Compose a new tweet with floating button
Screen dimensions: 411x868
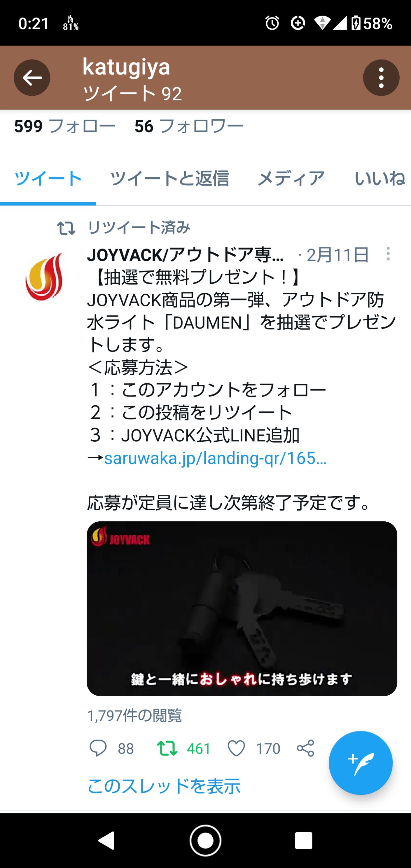click(361, 763)
